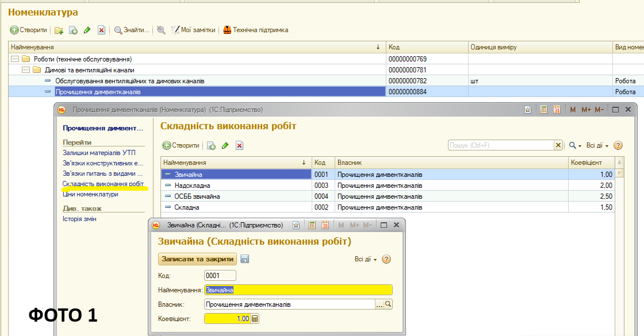Viewport: 644px width, 336px height.
Task: Open calculator next to Коефіцієнт field
Action: pyautogui.click(x=255, y=319)
